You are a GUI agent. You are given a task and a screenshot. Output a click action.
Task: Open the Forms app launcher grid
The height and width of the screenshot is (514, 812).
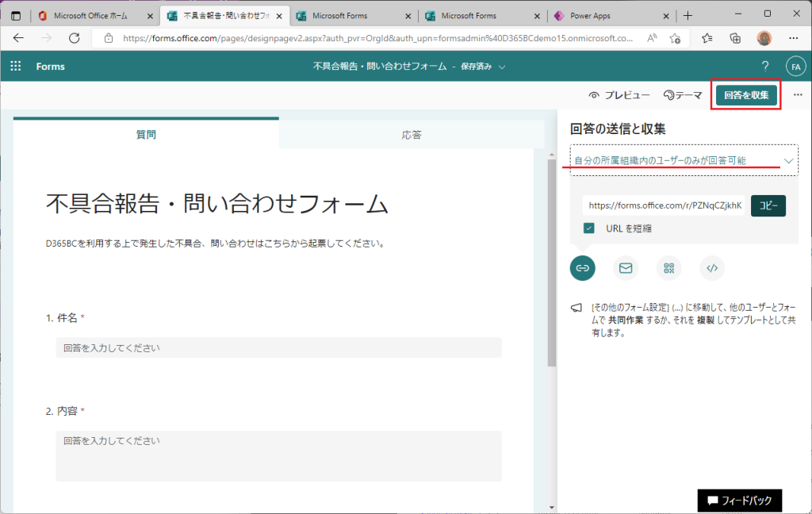click(15, 67)
